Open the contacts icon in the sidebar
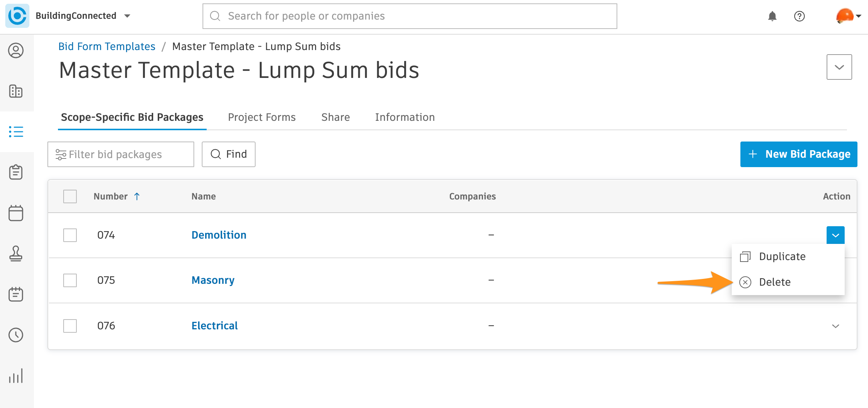 coord(16,50)
